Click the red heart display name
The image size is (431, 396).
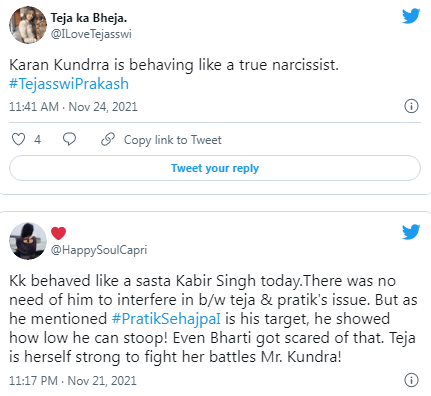click(58, 233)
